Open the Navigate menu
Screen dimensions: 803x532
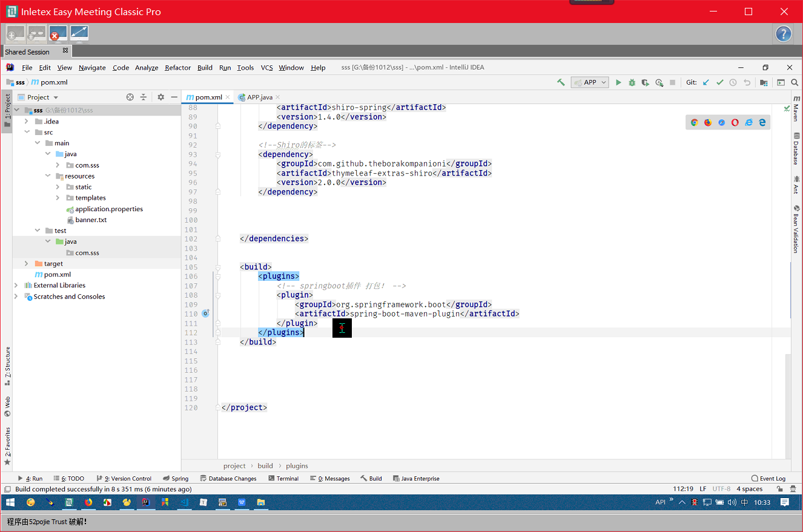(x=92, y=68)
